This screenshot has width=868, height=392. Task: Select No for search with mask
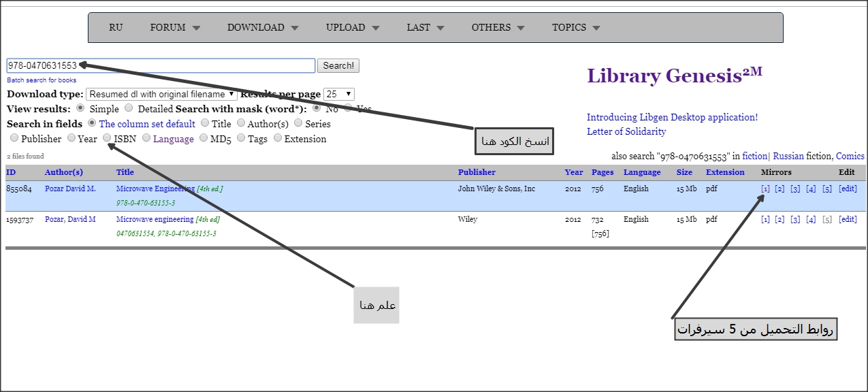pos(317,108)
